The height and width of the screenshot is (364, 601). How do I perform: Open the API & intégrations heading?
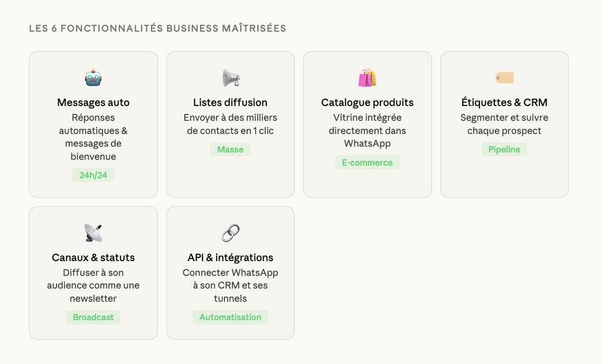point(230,257)
